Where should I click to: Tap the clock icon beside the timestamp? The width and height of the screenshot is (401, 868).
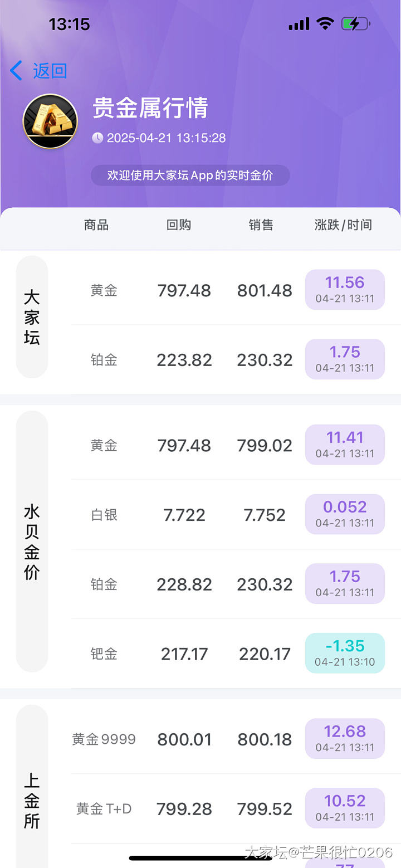[x=97, y=138]
